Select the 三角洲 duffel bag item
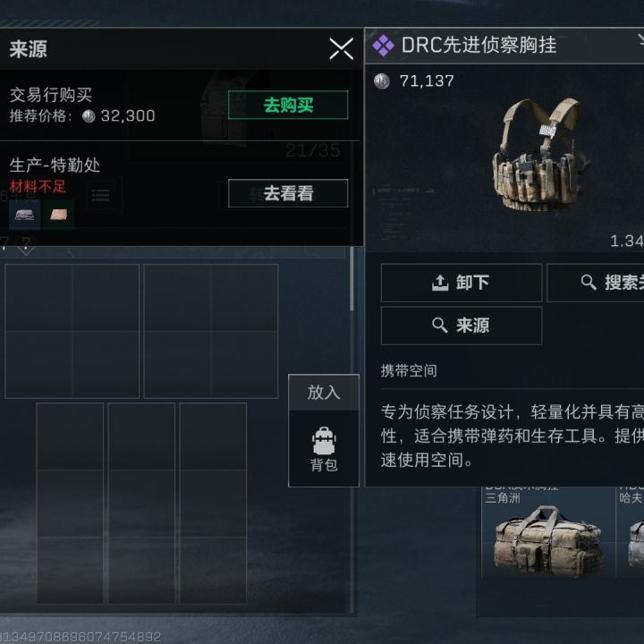 [548, 534]
